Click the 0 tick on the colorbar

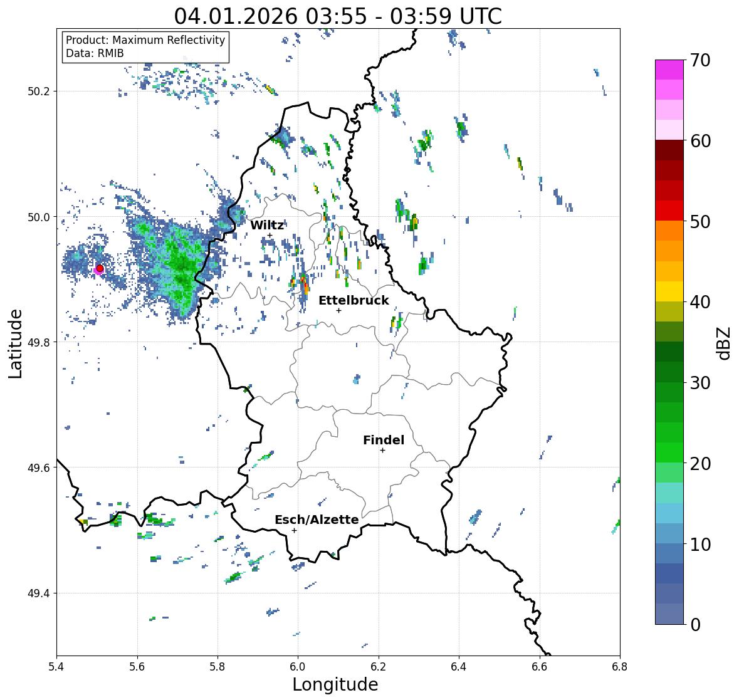[x=695, y=625]
